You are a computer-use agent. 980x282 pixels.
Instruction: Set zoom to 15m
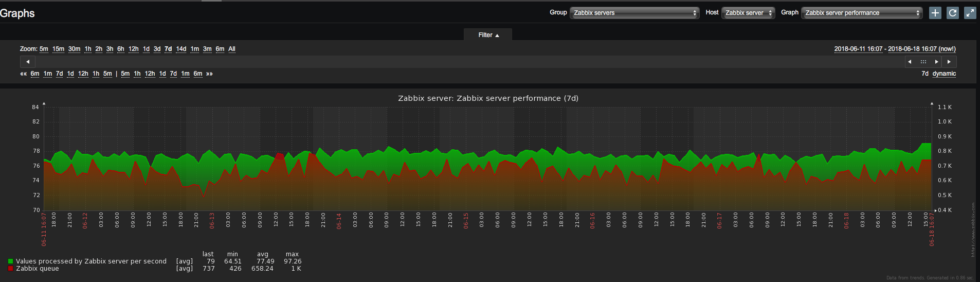58,49
